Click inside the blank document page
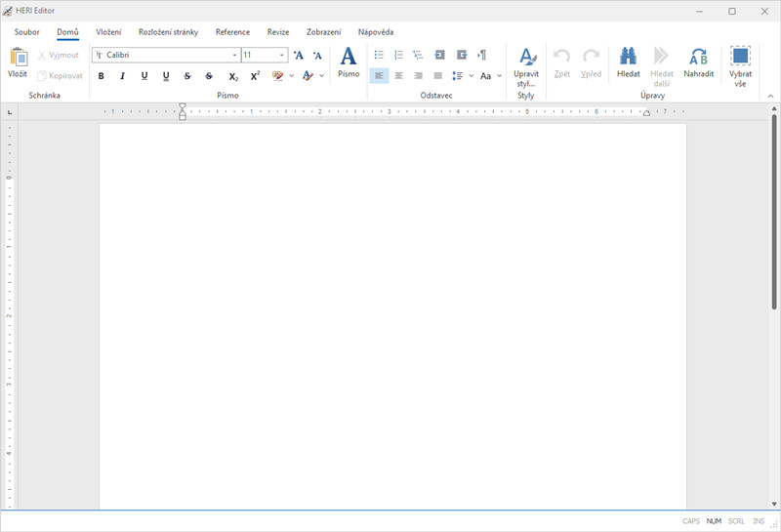781x532 pixels. [x=392, y=316]
